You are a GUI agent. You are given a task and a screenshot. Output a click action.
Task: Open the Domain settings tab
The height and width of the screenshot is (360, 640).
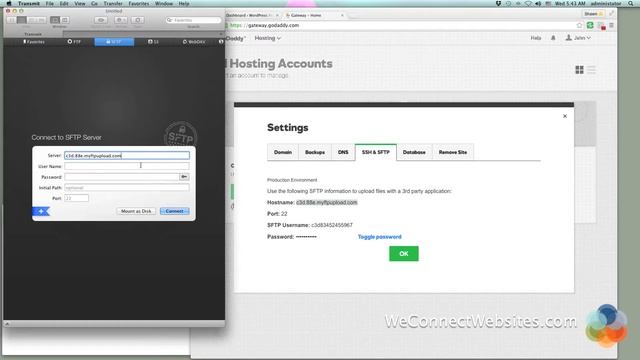(283, 152)
